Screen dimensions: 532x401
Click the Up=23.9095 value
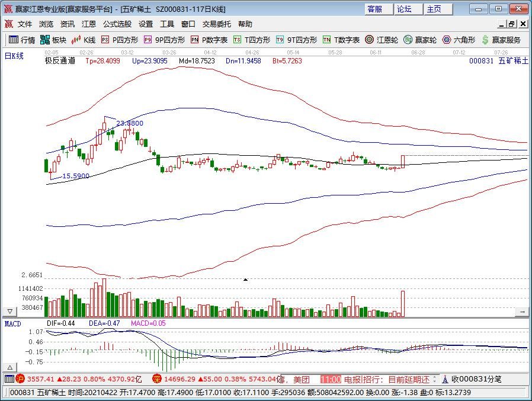coord(150,61)
